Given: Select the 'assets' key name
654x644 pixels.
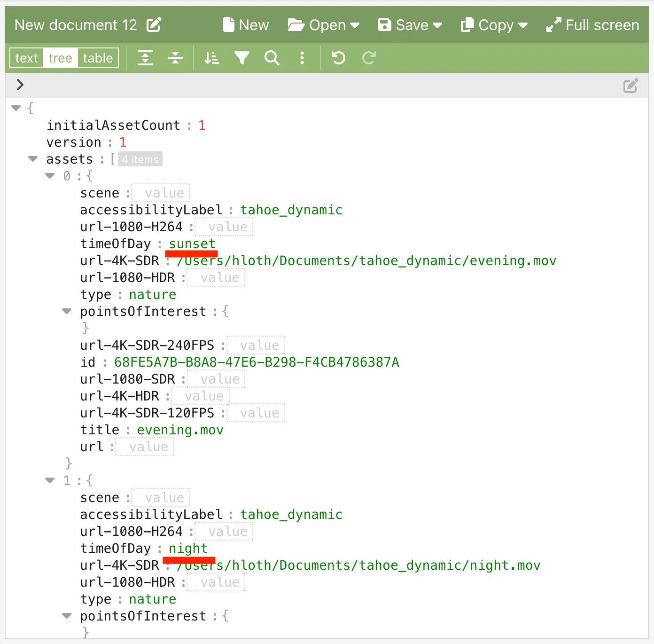Looking at the screenshot, I should tap(70, 159).
